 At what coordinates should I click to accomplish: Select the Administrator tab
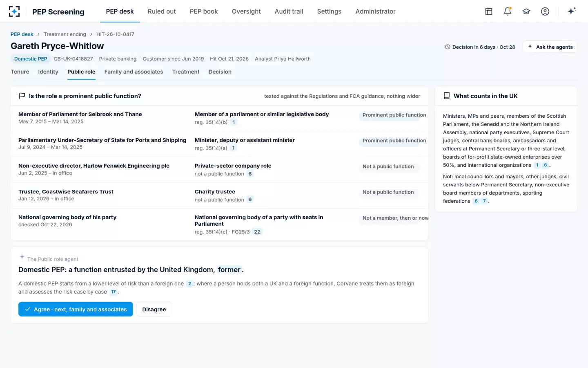coord(376,11)
